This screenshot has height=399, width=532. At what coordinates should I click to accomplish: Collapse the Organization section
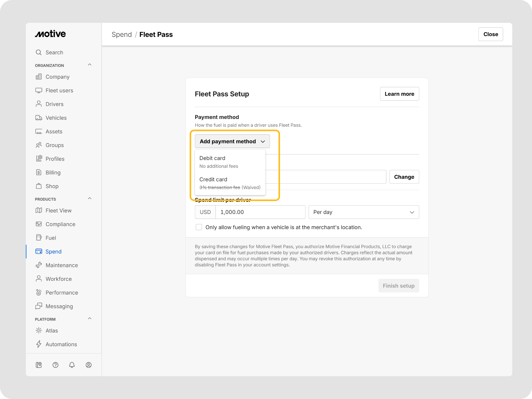90,65
